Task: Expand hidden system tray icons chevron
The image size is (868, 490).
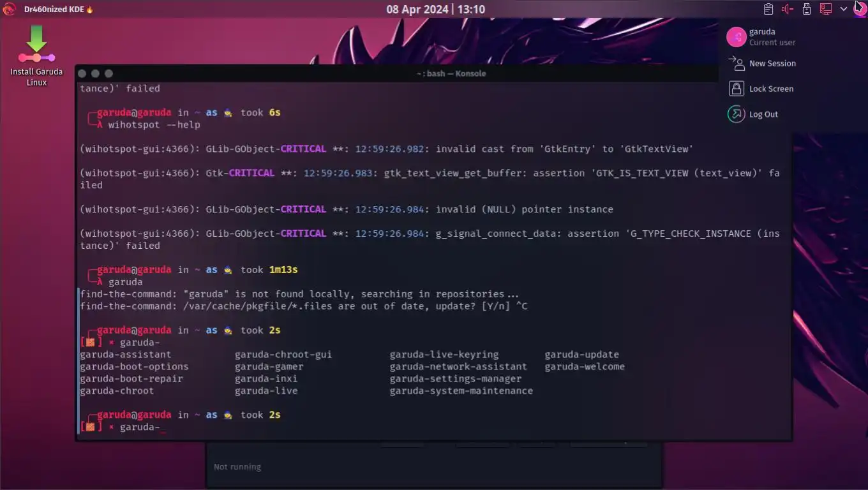Action: [x=844, y=9]
